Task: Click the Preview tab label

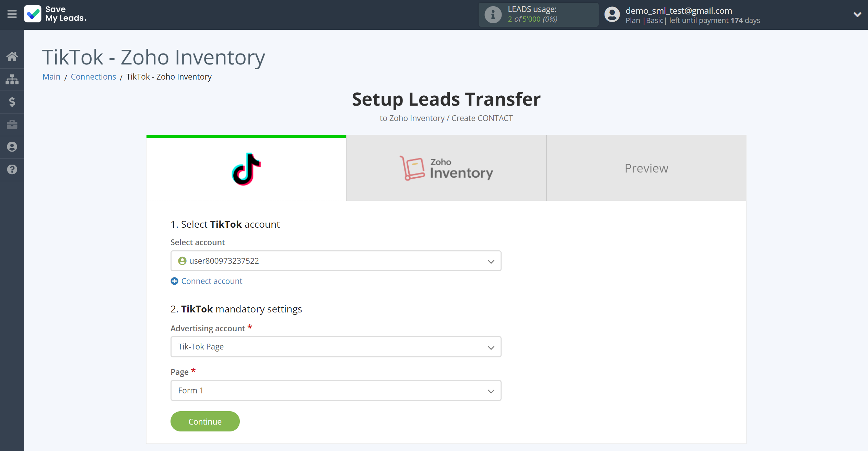Action: tap(646, 168)
